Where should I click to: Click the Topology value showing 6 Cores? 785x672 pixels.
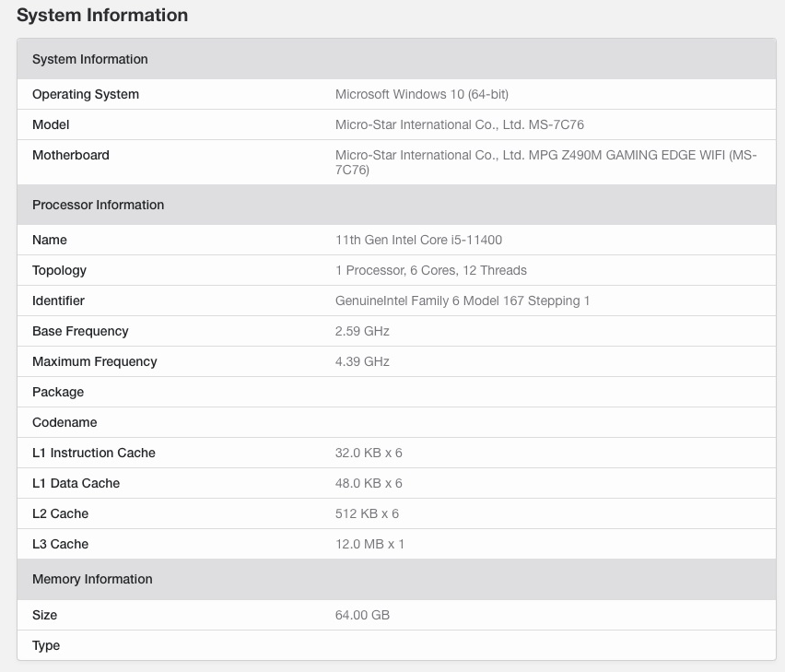(431, 270)
